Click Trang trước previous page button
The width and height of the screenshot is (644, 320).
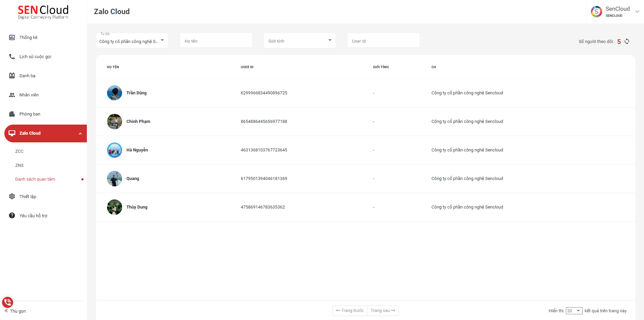[350, 311]
